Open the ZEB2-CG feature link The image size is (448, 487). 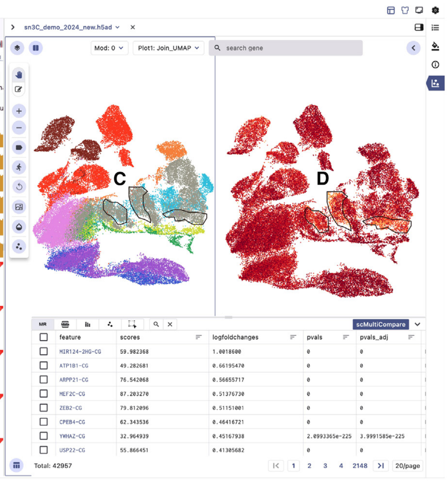71,408
